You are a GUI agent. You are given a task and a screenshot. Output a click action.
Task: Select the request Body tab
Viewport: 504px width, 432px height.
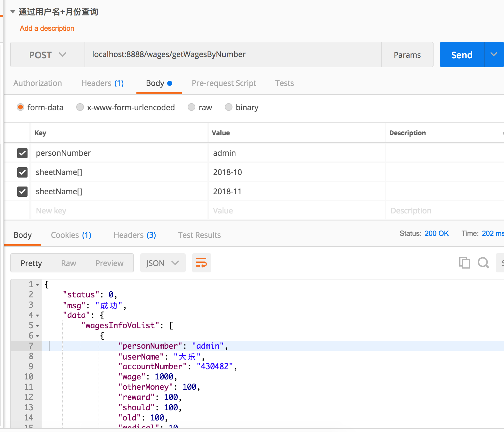pyautogui.click(x=159, y=83)
